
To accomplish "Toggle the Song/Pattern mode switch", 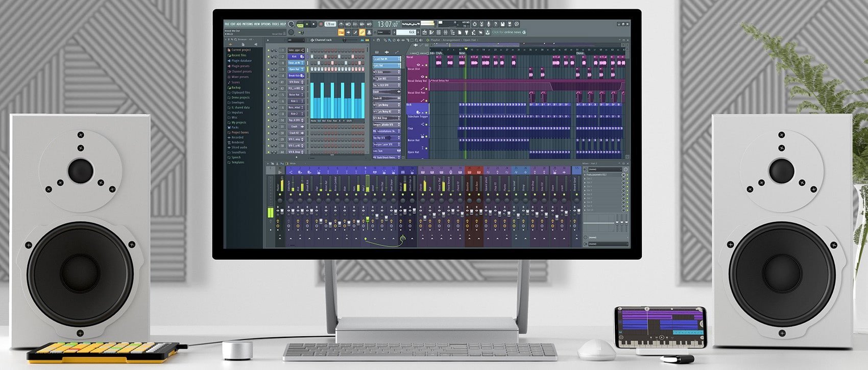I will pos(300,24).
